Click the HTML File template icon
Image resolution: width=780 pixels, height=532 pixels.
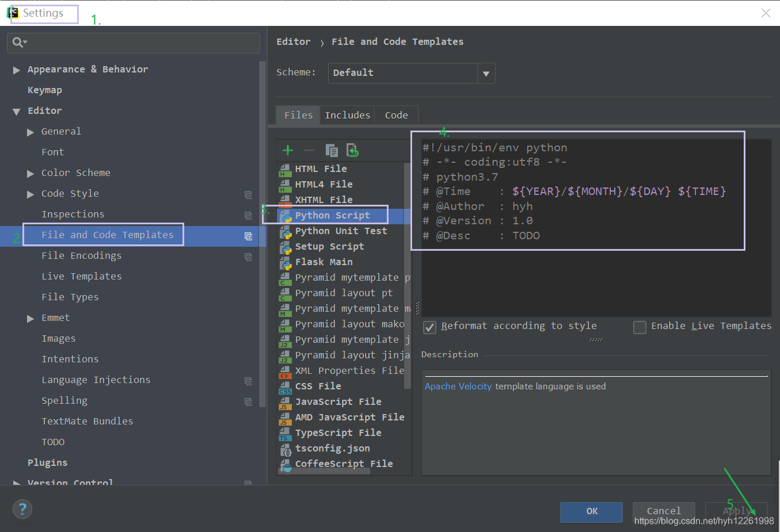tap(285, 170)
